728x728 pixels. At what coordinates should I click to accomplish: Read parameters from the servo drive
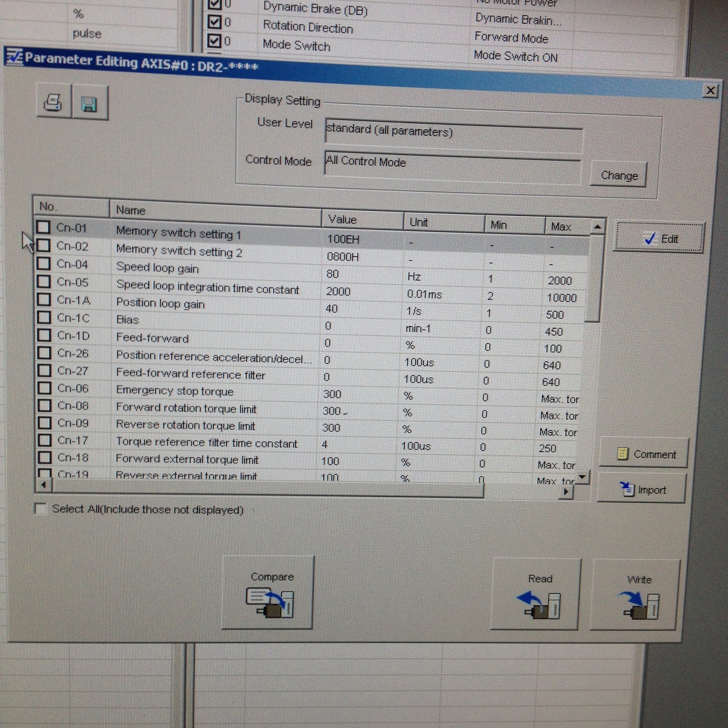536,594
